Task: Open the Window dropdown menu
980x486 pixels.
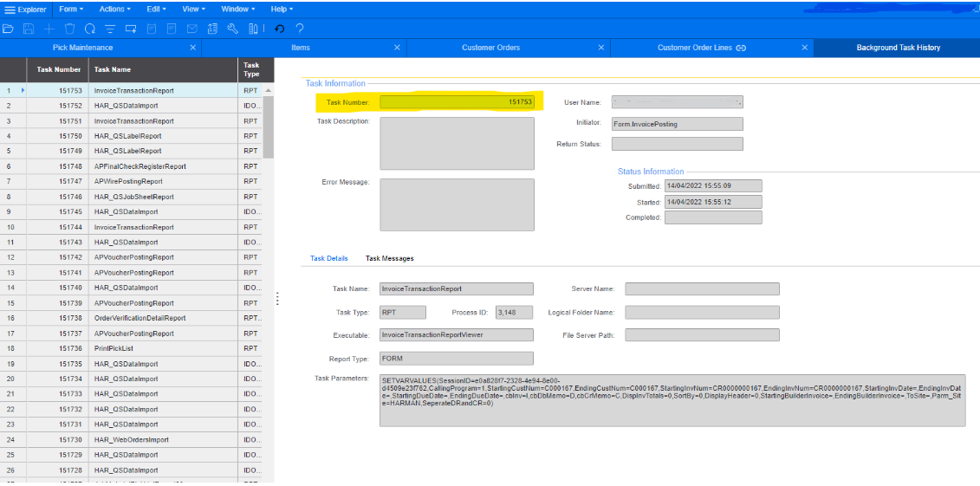Action: coord(237,9)
